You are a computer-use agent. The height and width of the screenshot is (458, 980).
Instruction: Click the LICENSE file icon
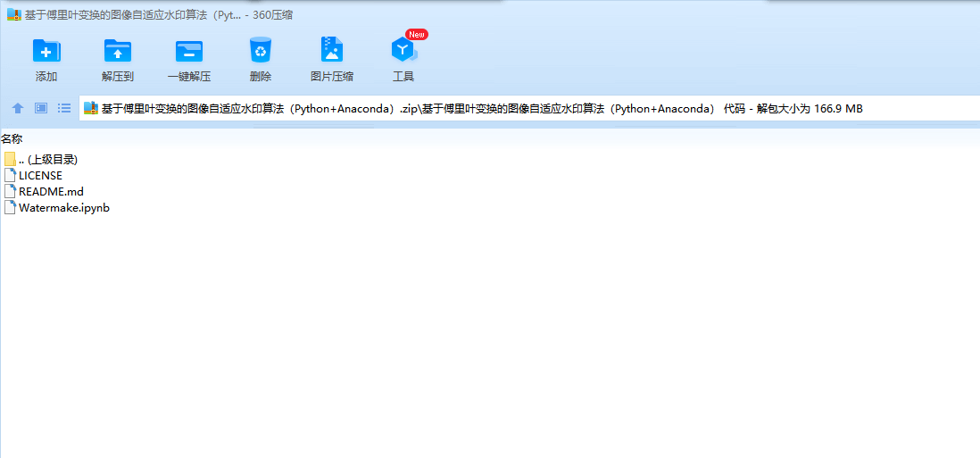click(x=10, y=176)
